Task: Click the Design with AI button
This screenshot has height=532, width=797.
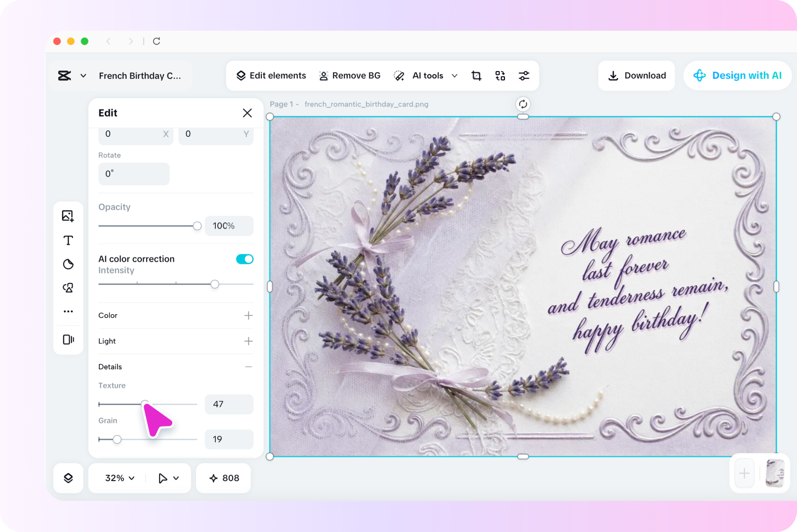Action: pyautogui.click(x=737, y=75)
